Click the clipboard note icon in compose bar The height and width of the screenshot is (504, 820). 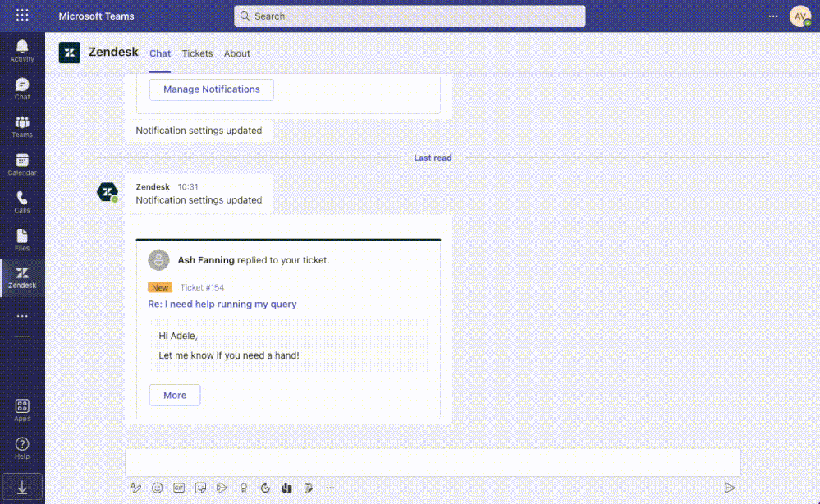pos(309,488)
